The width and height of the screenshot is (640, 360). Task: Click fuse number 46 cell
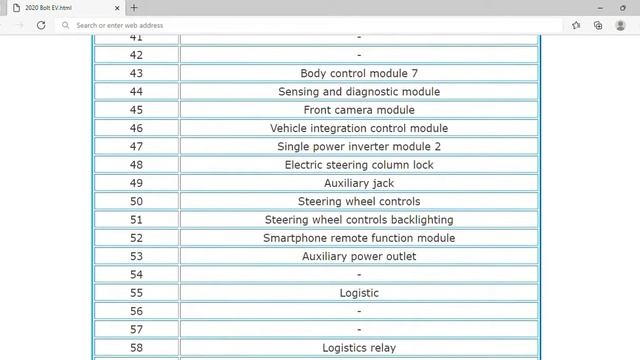tap(136, 128)
